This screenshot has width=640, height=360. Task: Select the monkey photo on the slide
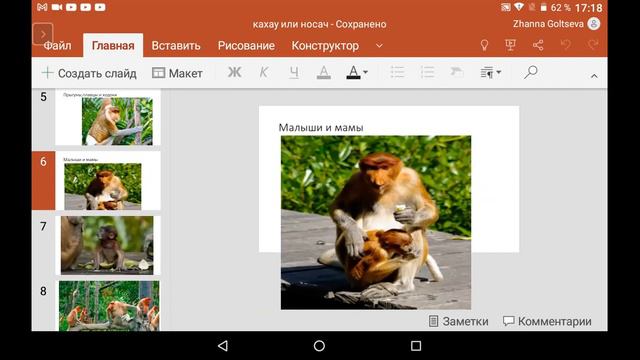tap(376, 222)
